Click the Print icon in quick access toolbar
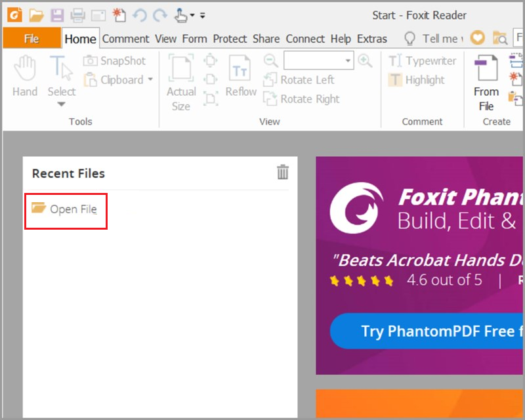The image size is (525, 420). [x=78, y=14]
